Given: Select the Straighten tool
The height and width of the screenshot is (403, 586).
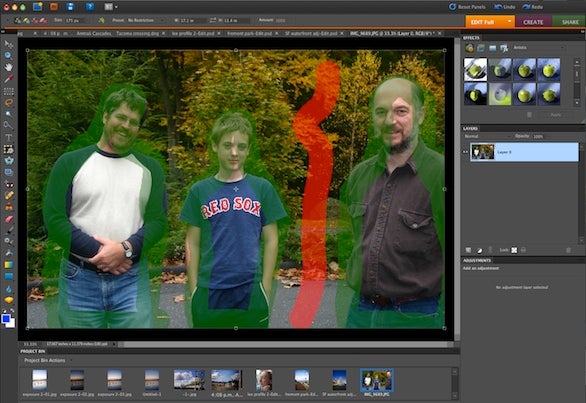Looking at the screenshot, I should tap(8, 172).
